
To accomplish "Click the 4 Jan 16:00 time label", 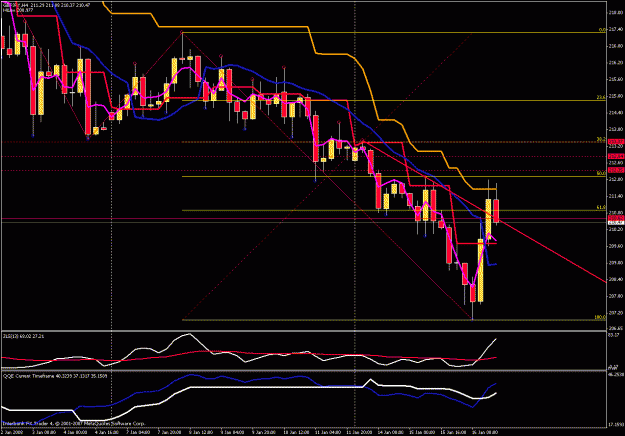I will coord(106,432).
